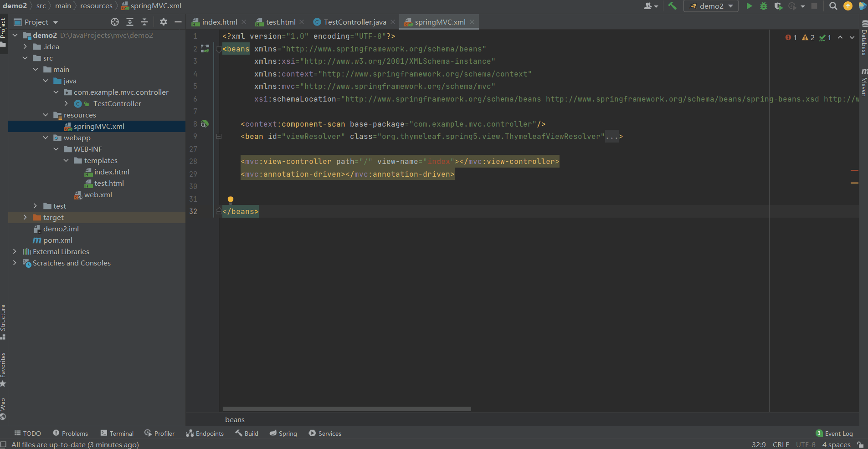868x449 pixels.
Task: Expand the target folder in Project tree
Action: (x=26, y=217)
